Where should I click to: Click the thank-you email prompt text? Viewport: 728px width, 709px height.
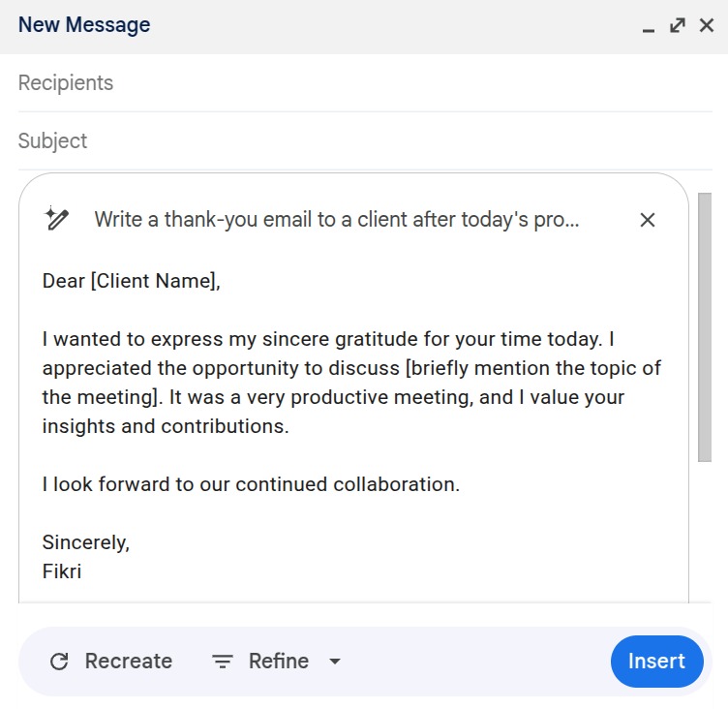coord(337,220)
